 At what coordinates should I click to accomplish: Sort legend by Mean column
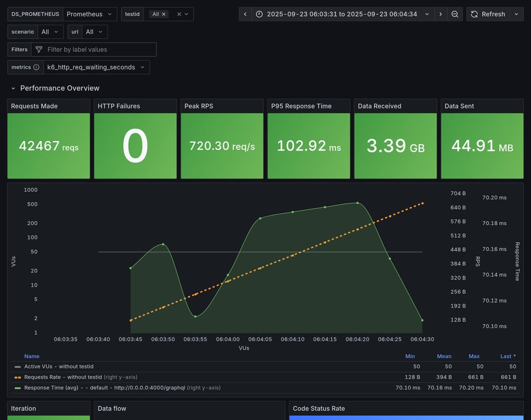point(444,357)
